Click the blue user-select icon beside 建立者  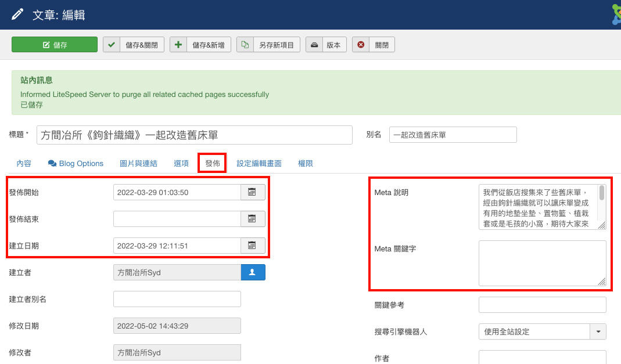pos(253,272)
